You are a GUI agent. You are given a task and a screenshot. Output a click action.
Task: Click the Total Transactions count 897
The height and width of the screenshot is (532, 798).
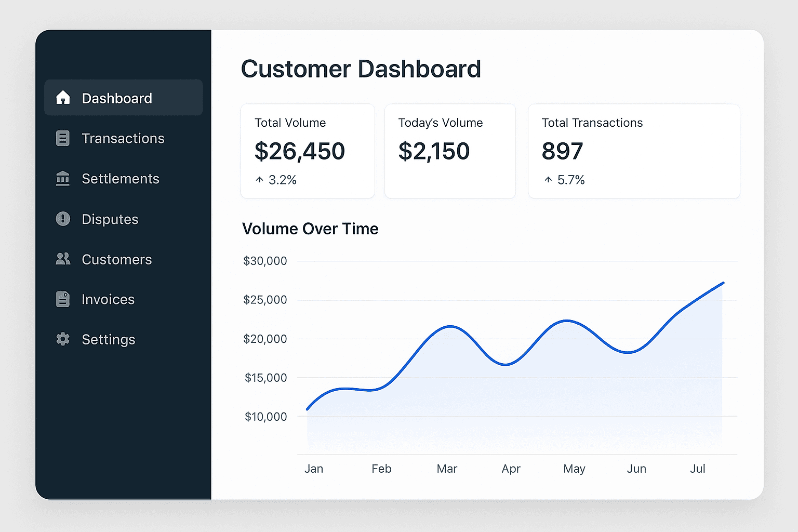562,151
